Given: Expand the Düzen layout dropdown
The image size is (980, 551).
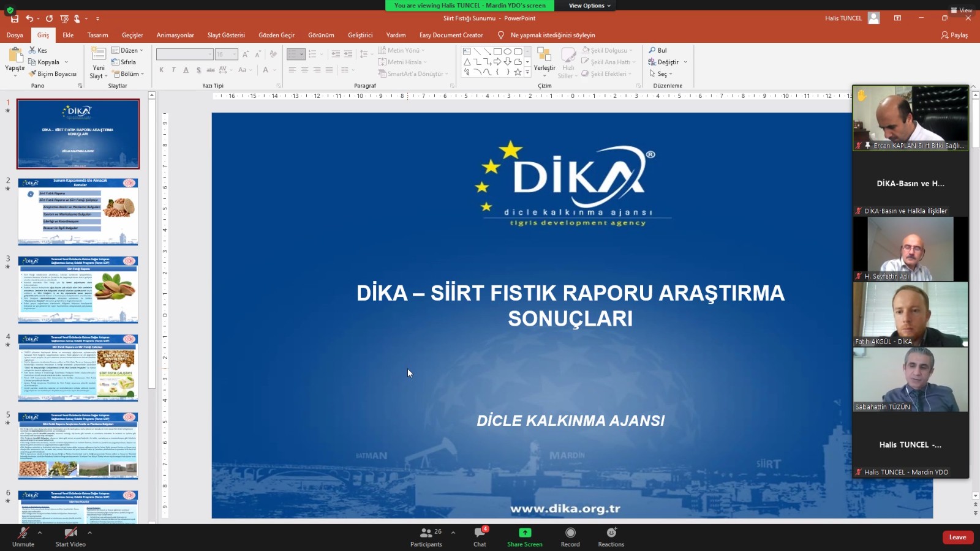Looking at the screenshot, I should [x=141, y=50].
